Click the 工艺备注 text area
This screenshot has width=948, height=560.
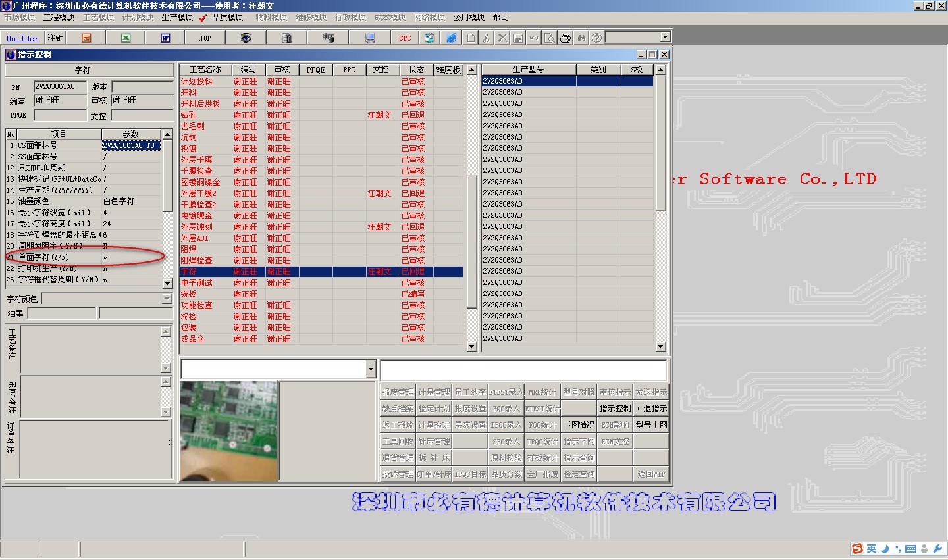pyautogui.click(x=92, y=349)
